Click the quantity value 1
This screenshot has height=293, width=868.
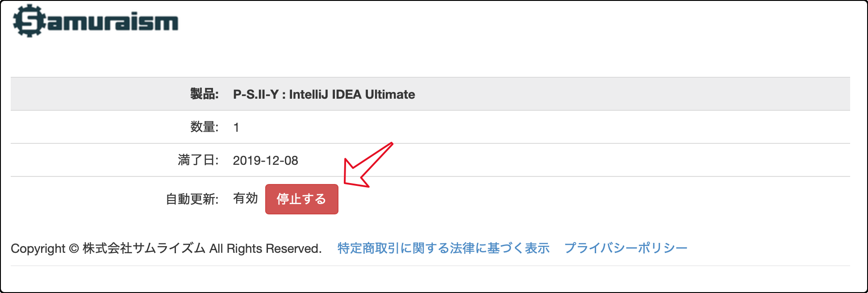click(x=236, y=128)
